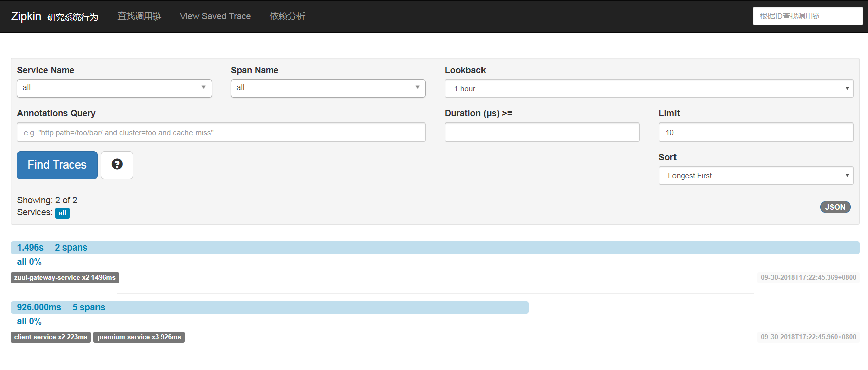Click the 'all' services filter tag
Screen dimensions: 868x370
(x=62, y=213)
